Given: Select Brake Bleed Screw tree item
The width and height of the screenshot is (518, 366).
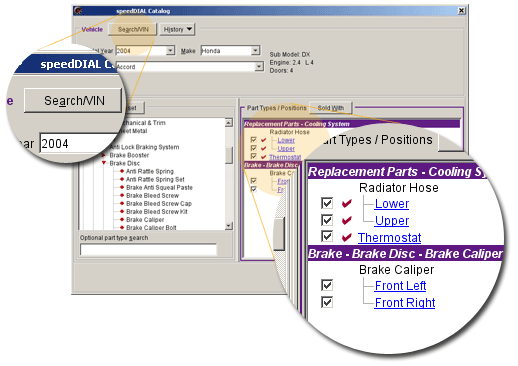Looking at the screenshot, I should (152, 195).
